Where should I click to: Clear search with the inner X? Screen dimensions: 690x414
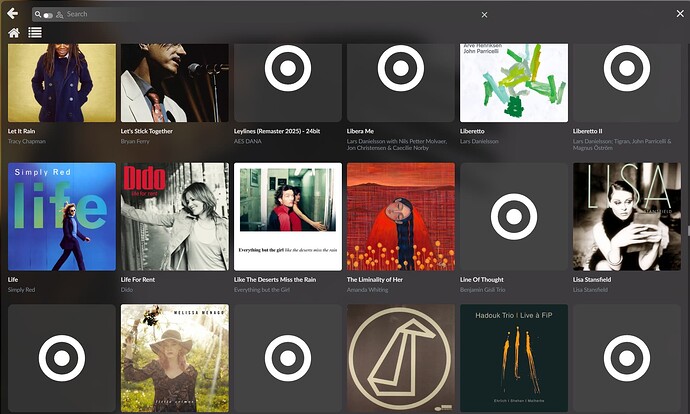484,15
